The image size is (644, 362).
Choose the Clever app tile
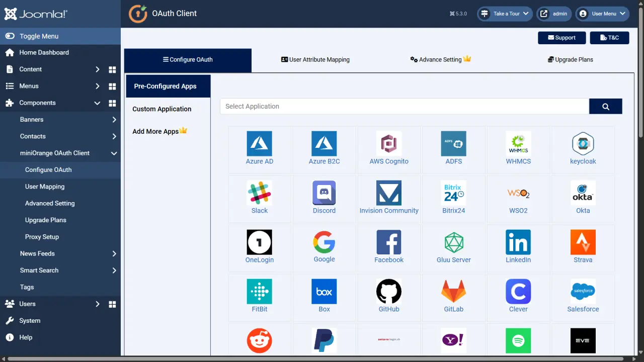pyautogui.click(x=518, y=292)
